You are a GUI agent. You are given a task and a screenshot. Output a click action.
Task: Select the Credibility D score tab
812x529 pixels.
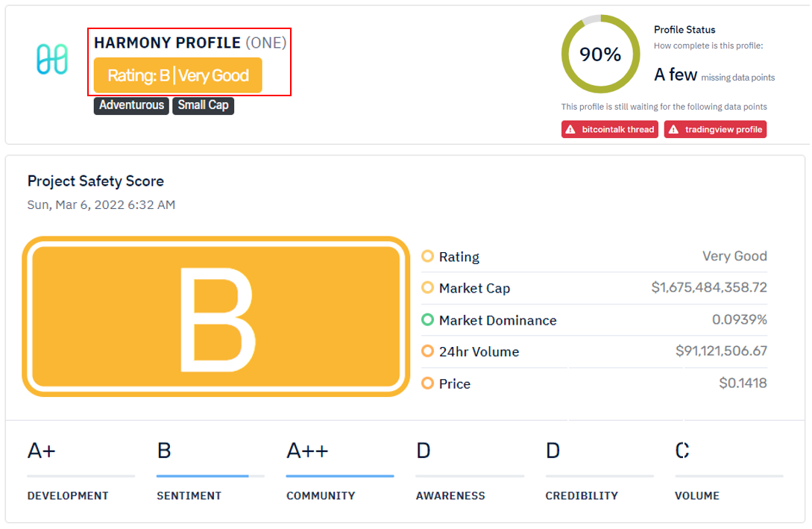pyautogui.click(x=599, y=472)
